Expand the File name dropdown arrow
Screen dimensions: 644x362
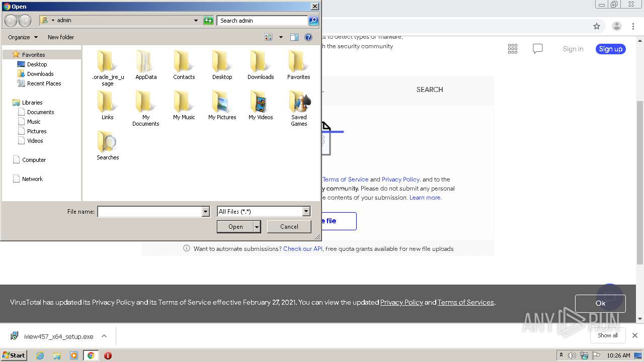(205, 212)
